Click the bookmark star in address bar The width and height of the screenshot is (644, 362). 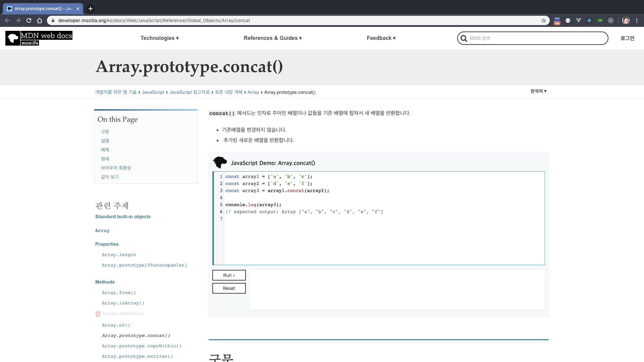tap(543, 20)
